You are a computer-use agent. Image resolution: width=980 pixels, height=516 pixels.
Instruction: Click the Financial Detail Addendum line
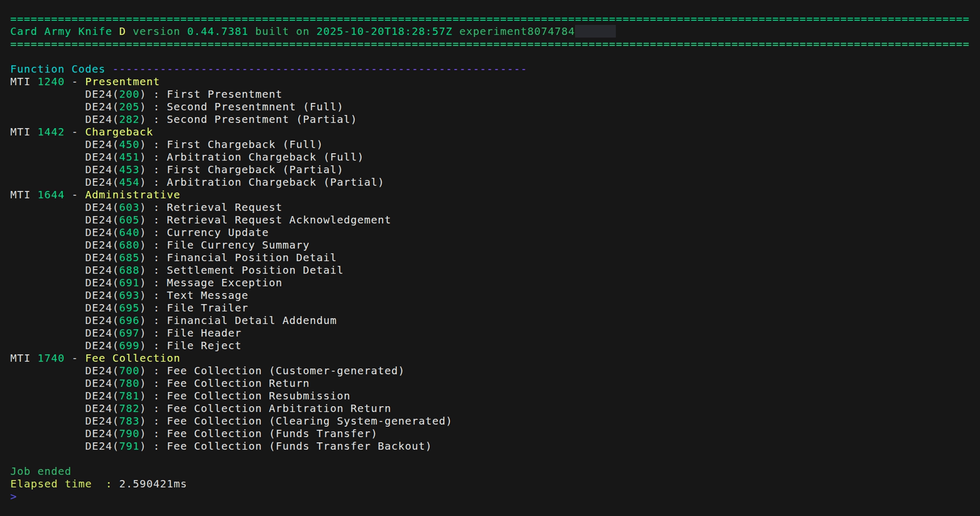(x=210, y=321)
